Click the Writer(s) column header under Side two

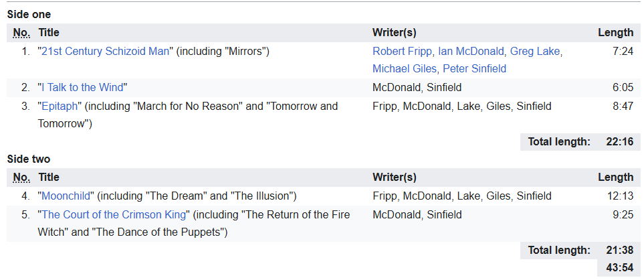pos(395,178)
